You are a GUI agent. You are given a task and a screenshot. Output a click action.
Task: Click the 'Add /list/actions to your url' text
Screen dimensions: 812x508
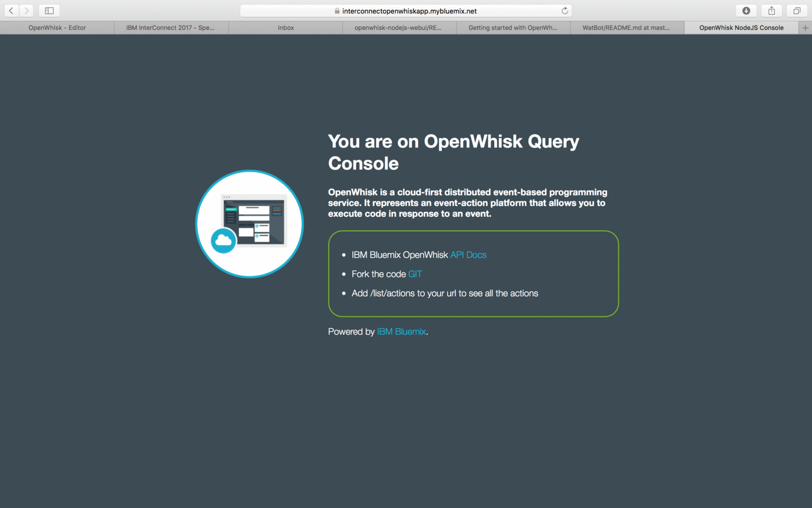click(445, 293)
